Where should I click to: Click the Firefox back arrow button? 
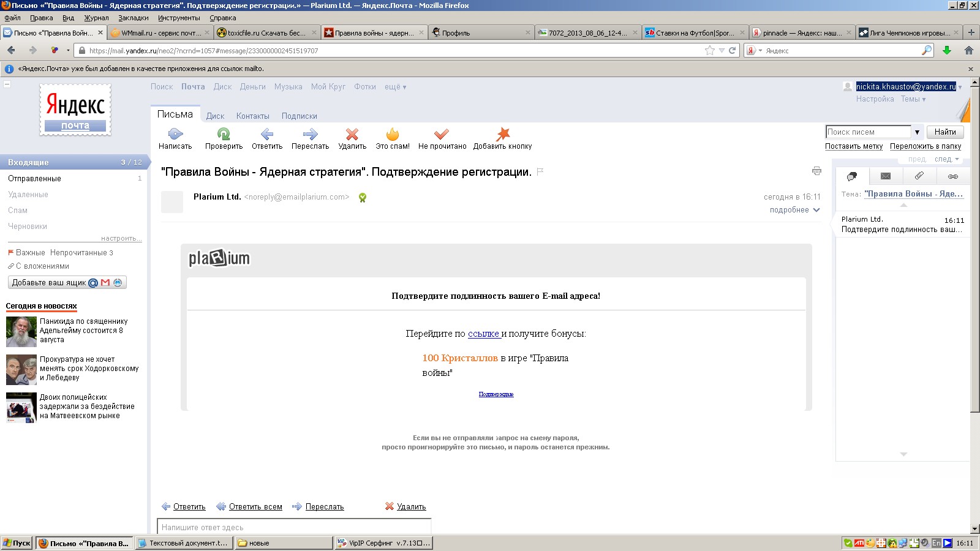pos(11,50)
